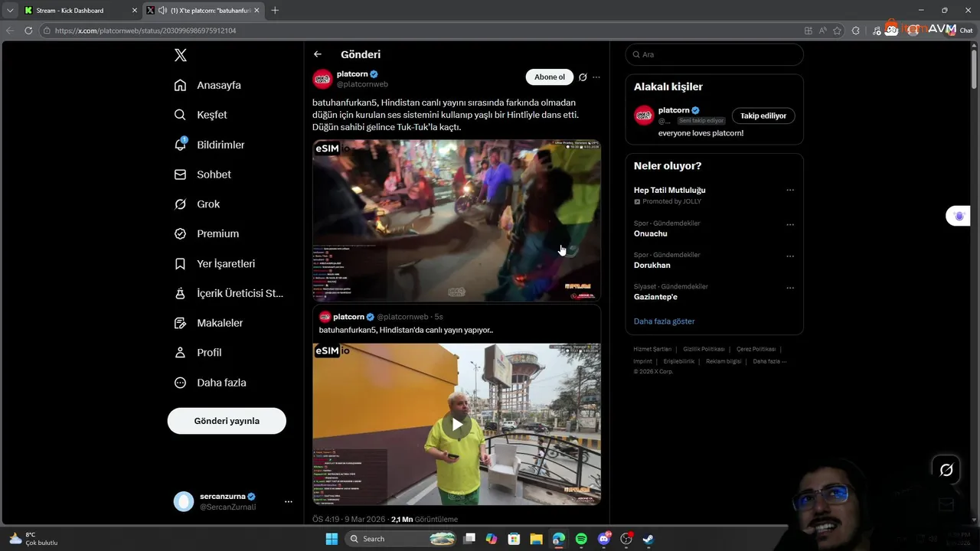980x551 pixels.
Task: Play the quoted tweet video
Action: pyautogui.click(x=456, y=425)
